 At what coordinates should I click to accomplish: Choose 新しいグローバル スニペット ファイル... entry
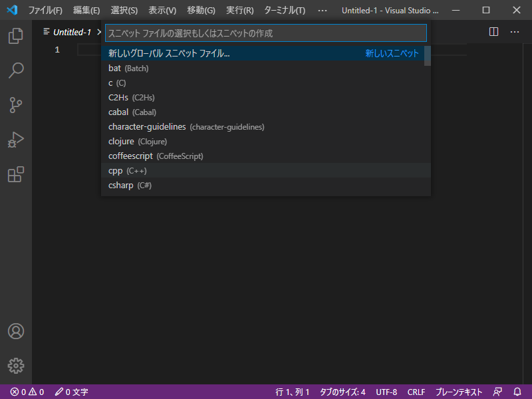263,53
